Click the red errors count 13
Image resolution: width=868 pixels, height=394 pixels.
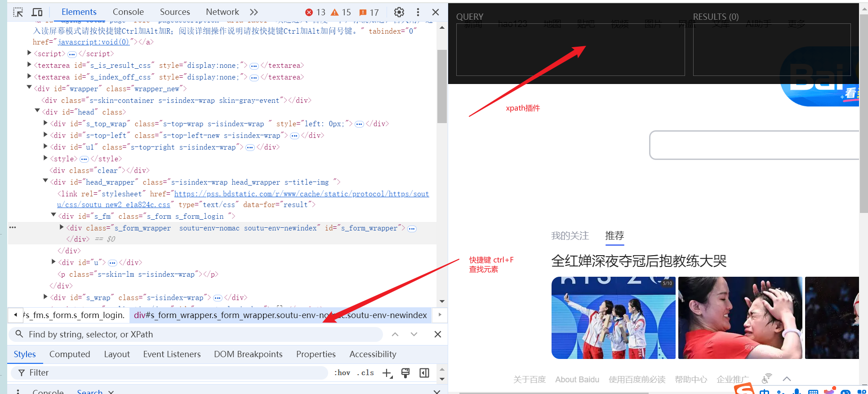(x=316, y=12)
